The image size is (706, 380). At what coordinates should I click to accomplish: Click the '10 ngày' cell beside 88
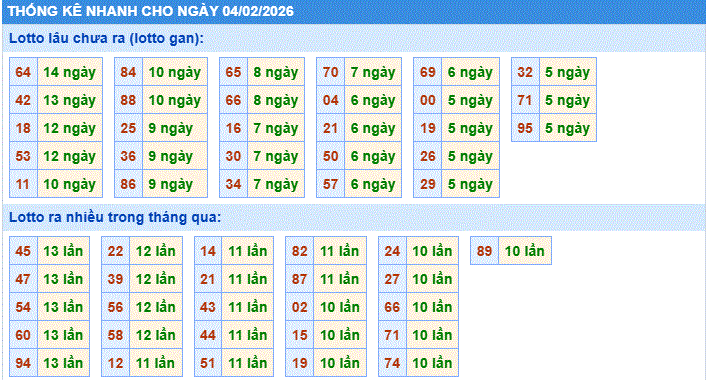(175, 100)
